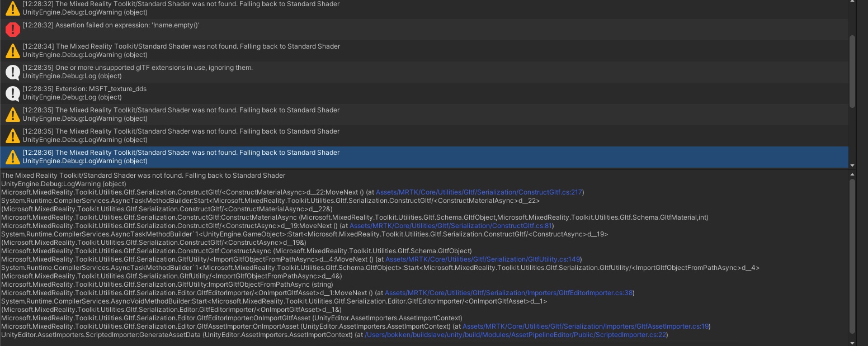Open GltfUtility.cs line 149 link
Screen dimensions: 868x346
tap(483, 259)
